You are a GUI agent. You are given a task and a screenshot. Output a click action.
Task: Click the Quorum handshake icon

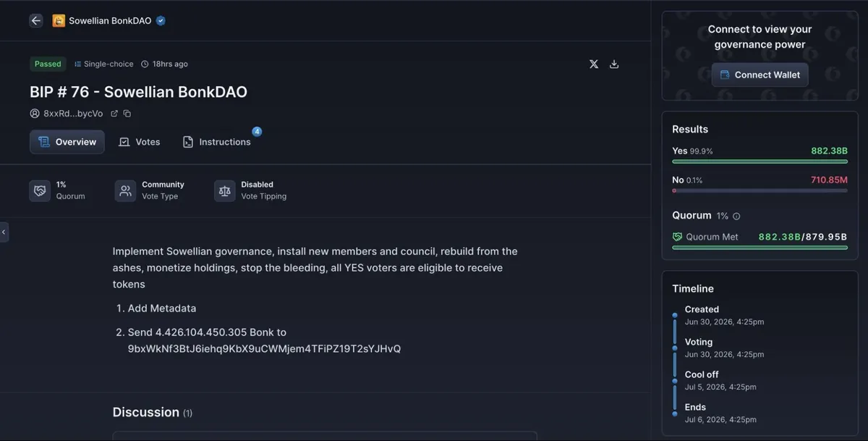[x=40, y=190]
